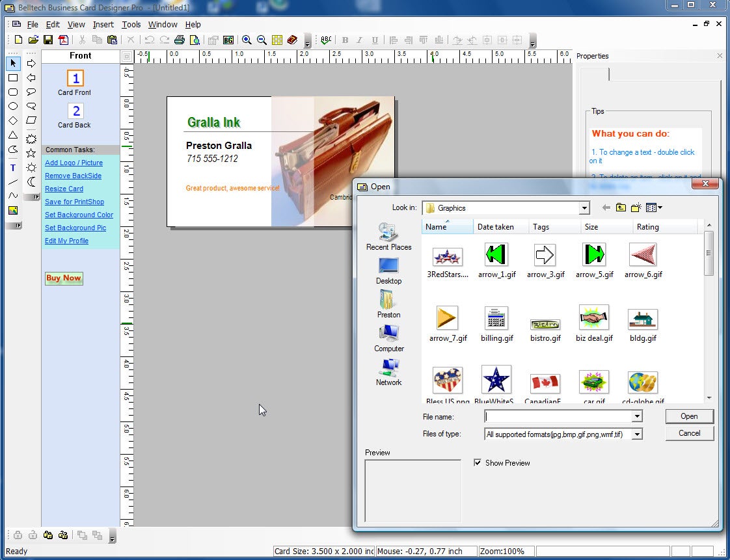
Task: Expand the File name dropdown arrow
Action: click(637, 416)
